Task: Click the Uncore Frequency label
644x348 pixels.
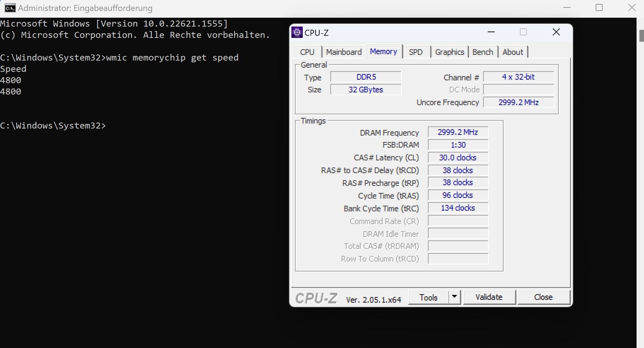Action: tap(448, 102)
